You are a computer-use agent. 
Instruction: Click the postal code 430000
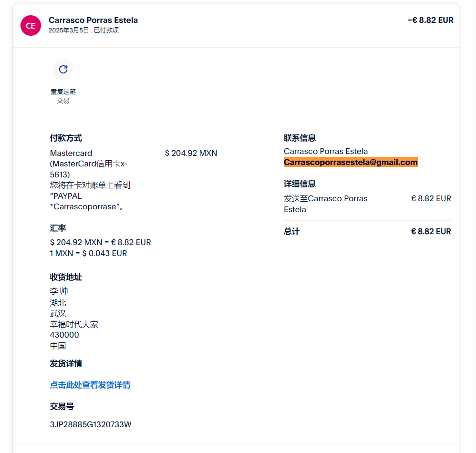pyautogui.click(x=64, y=335)
